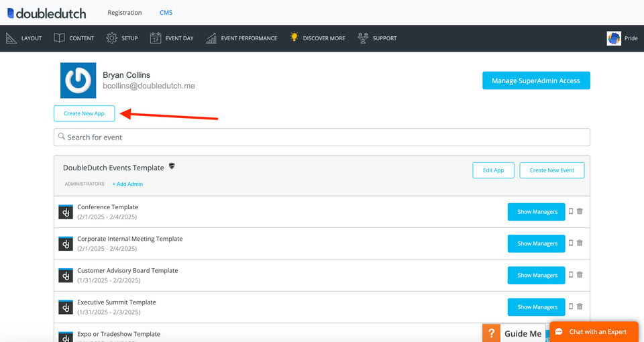Viewport: 644px width, 342px height.
Task: Click phone icon for Corporate Internal Meeting
Action: [570, 243]
